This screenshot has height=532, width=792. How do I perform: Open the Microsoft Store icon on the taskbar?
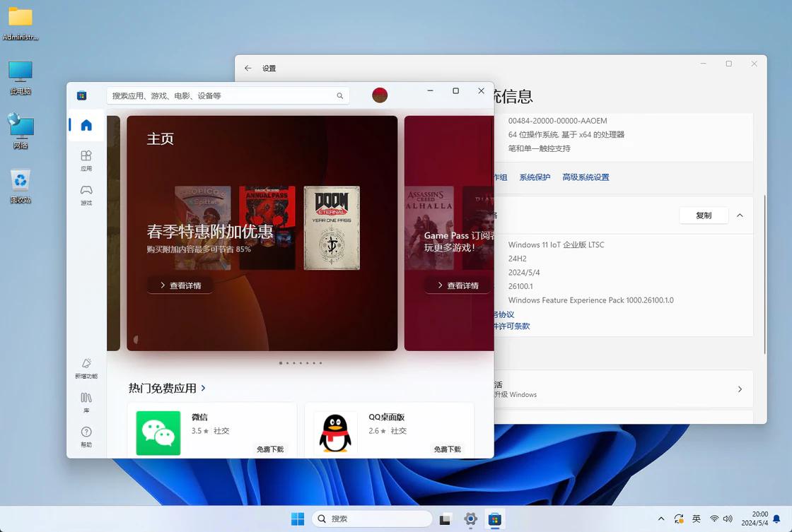(x=495, y=519)
